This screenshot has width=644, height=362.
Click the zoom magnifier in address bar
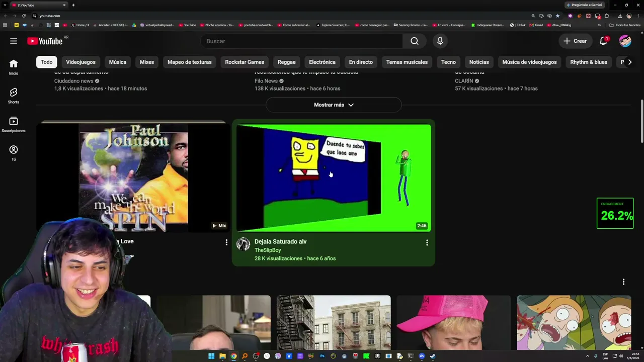(533, 16)
